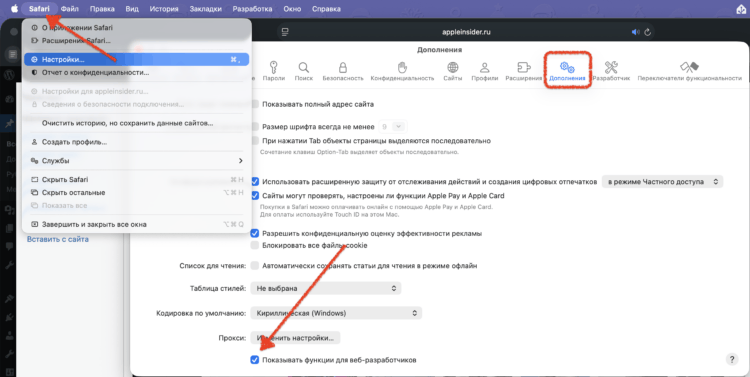Open Отчет о конфиденциальности menu entry
The width and height of the screenshot is (750, 377).
tap(137, 73)
